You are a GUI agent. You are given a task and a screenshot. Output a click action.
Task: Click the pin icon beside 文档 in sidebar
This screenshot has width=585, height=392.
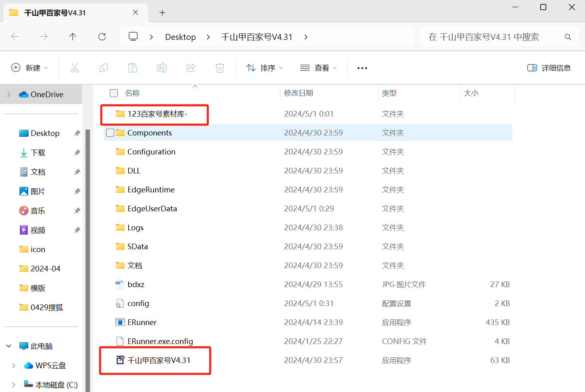[77, 172]
